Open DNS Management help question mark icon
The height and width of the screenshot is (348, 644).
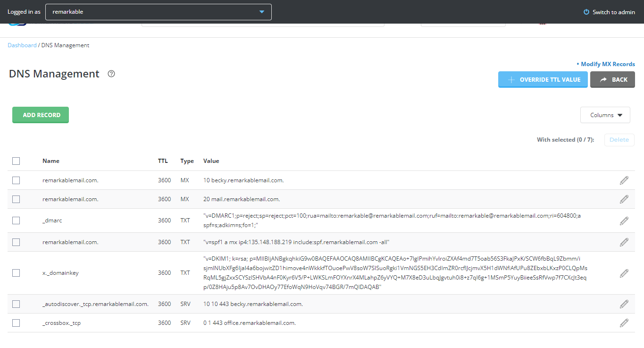pyautogui.click(x=111, y=74)
